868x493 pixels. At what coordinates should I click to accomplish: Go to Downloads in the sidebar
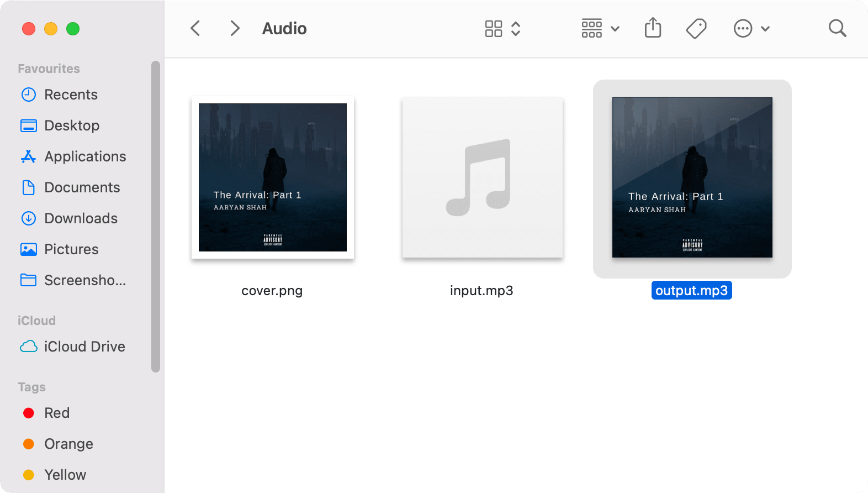pyautogui.click(x=81, y=218)
